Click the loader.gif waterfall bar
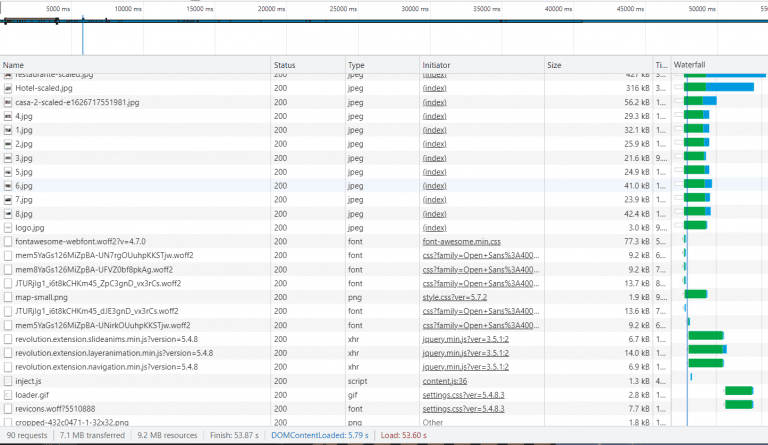The width and height of the screenshot is (768, 445). tap(739, 391)
